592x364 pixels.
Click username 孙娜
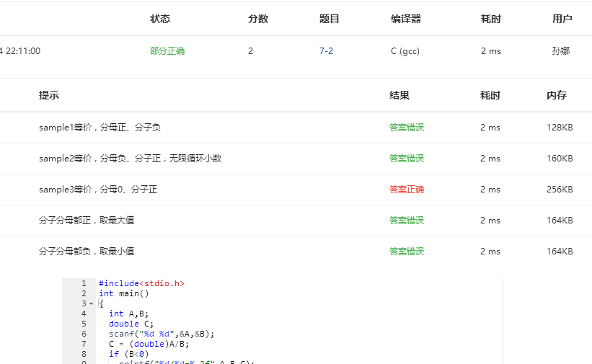click(561, 51)
